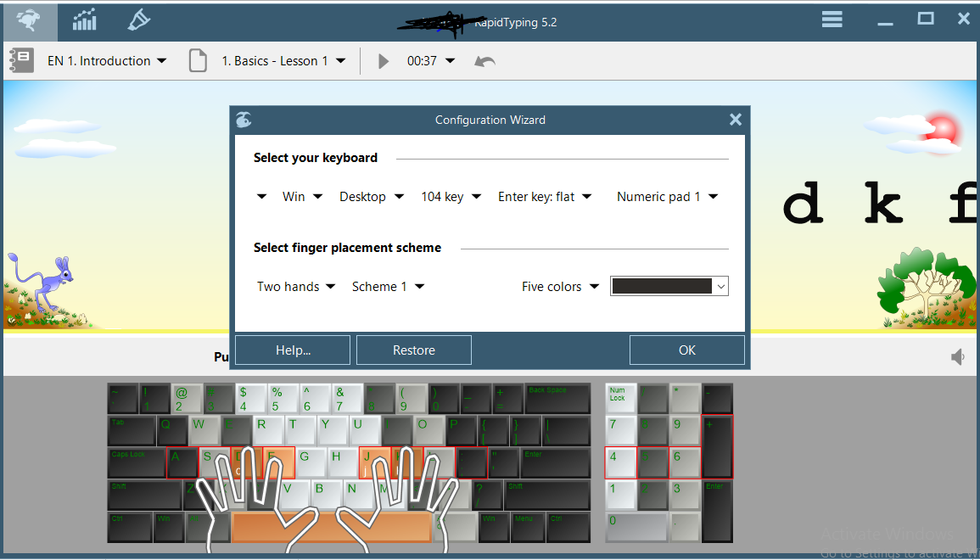Click the numeric pad 4 key
Viewport: 980px width, 560px height.
coord(620,463)
